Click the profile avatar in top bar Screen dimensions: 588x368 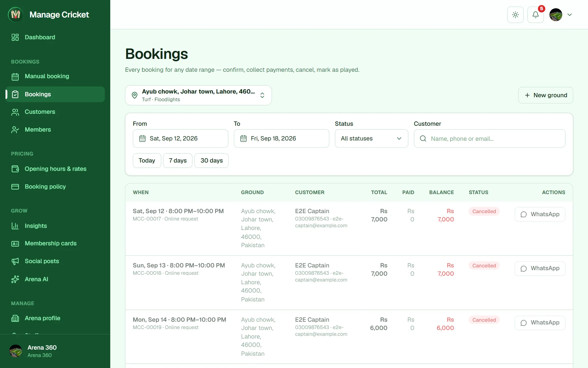[556, 15]
